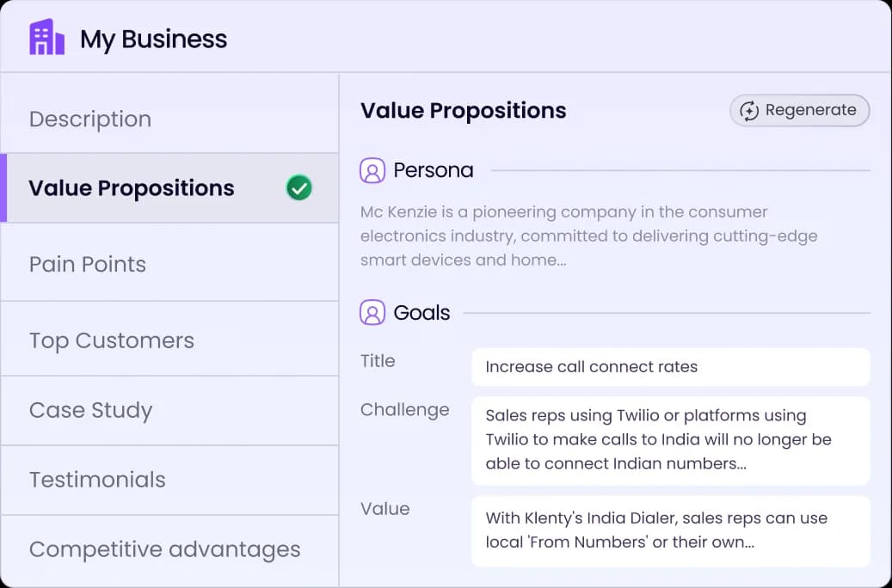Click the My Business title text
Image resolution: width=892 pixels, height=588 pixels.
153,38
